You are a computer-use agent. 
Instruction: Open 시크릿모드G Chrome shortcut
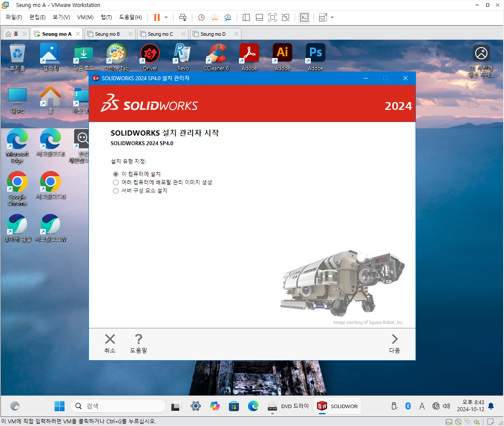point(51,185)
